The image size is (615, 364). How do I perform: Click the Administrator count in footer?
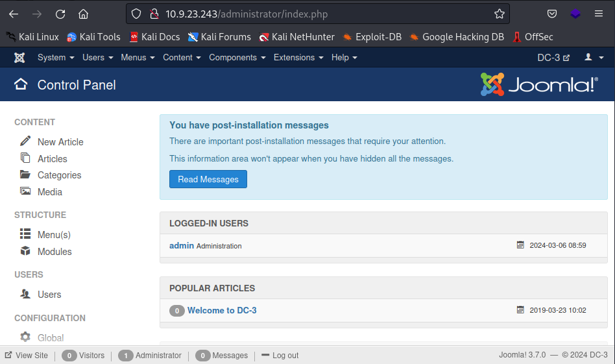point(125,356)
